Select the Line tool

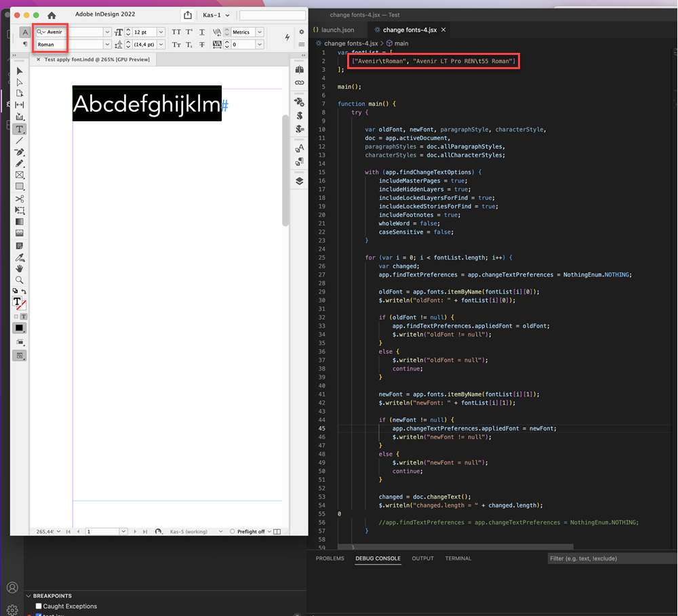tap(20, 140)
